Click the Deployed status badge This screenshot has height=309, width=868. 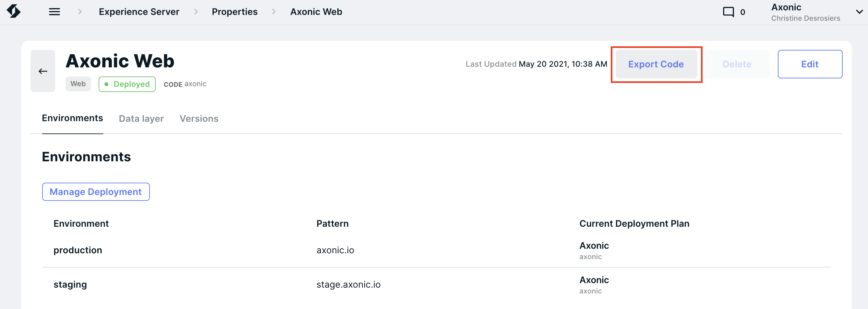click(127, 84)
